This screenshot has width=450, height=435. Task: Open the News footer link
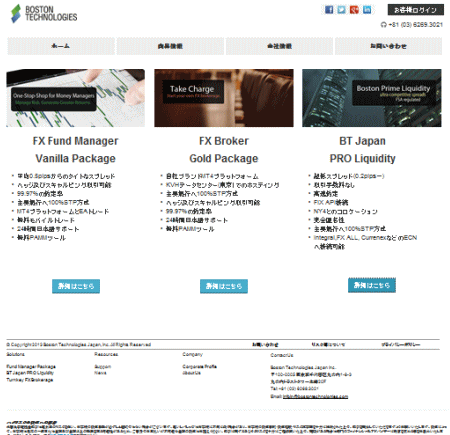tap(100, 373)
